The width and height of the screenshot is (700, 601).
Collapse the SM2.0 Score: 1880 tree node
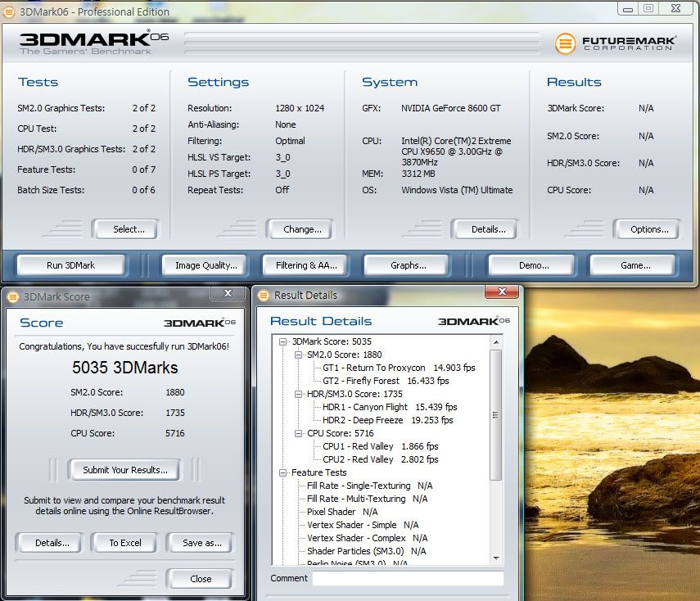click(298, 355)
